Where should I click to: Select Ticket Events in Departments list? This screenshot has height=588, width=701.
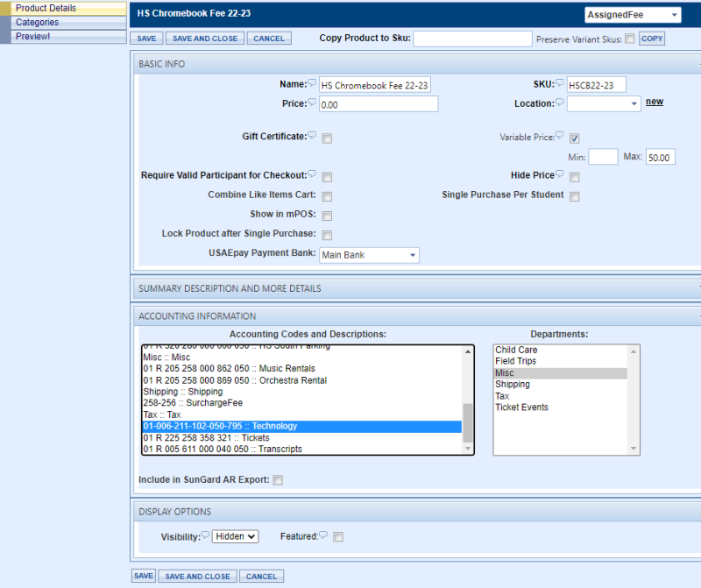[561, 407]
